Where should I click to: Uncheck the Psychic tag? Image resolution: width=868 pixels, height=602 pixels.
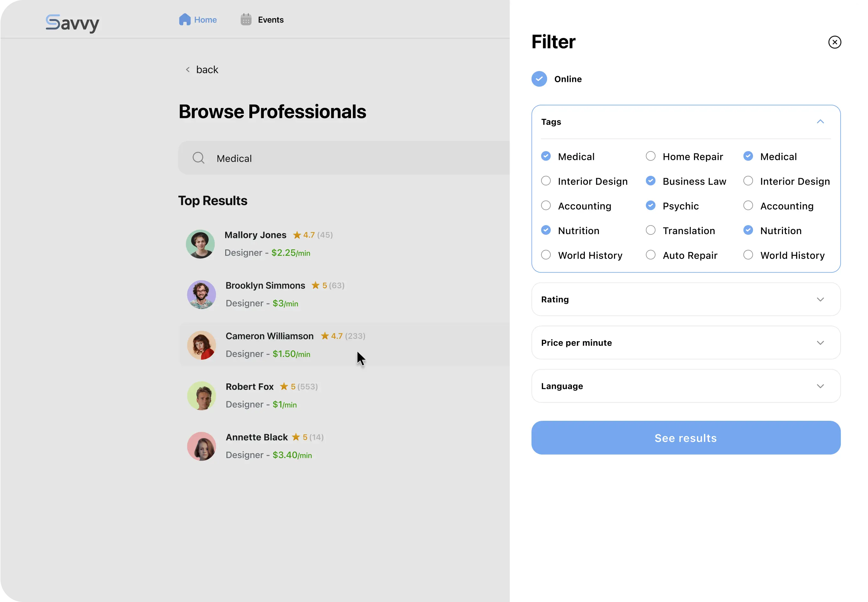[x=650, y=205]
